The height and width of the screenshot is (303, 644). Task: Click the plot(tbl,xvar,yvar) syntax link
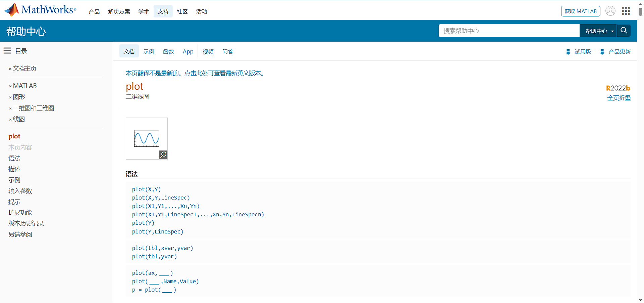point(163,248)
